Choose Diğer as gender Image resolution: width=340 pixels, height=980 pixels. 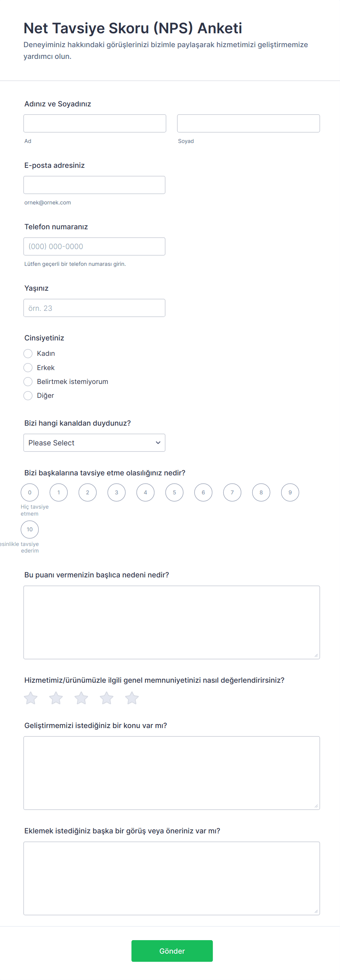28,396
